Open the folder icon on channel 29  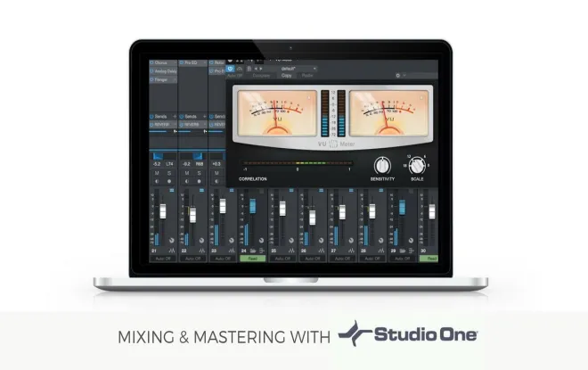click(403, 251)
